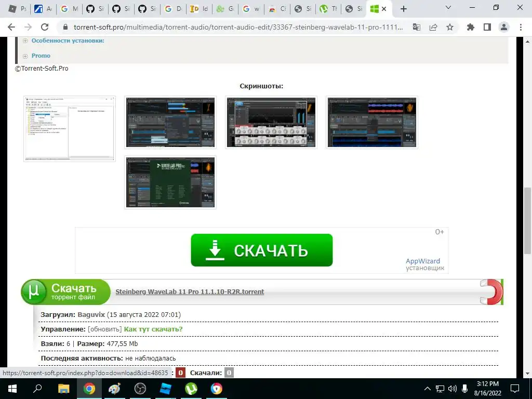Image resolution: width=532 pixels, height=399 pixels.
Task: Open the Chrome profile avatar
Action: coord(504,27)
